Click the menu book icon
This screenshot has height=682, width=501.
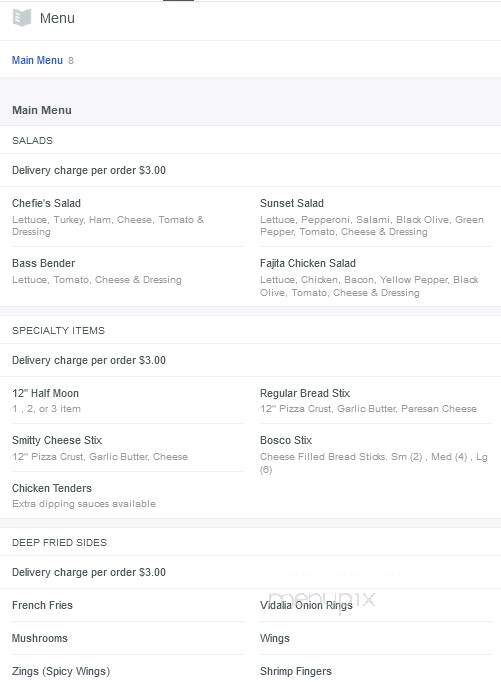[22, 18]
